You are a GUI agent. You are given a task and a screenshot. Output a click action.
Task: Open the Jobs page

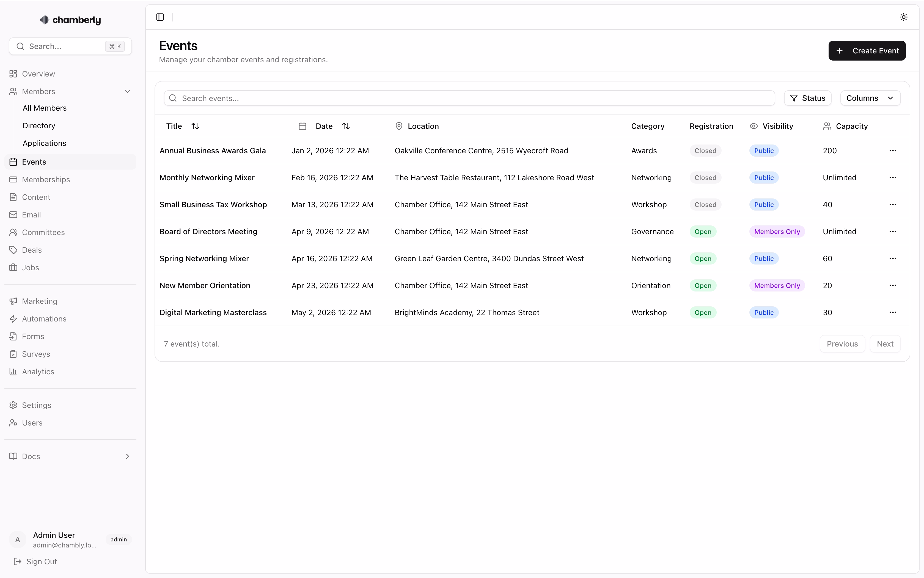click(70, 268)
